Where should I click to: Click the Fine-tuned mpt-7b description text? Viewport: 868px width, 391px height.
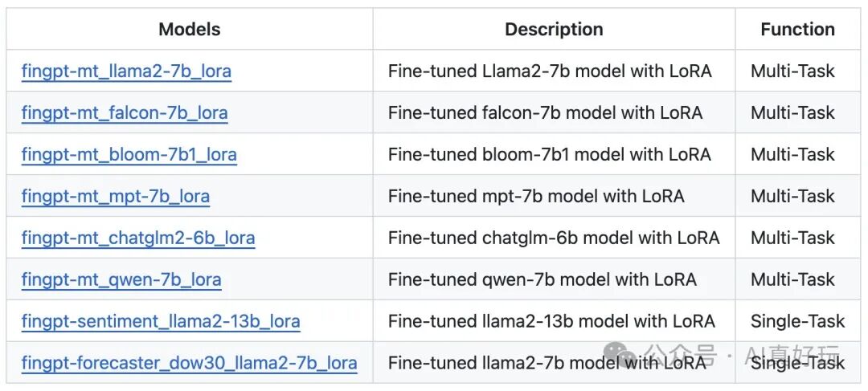click(536, 197)
